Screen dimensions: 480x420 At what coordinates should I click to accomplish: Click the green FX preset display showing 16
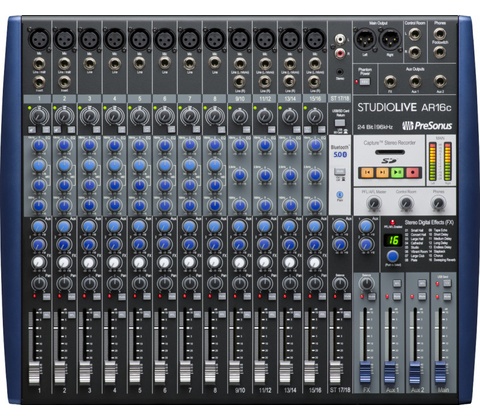coord(393,240)
